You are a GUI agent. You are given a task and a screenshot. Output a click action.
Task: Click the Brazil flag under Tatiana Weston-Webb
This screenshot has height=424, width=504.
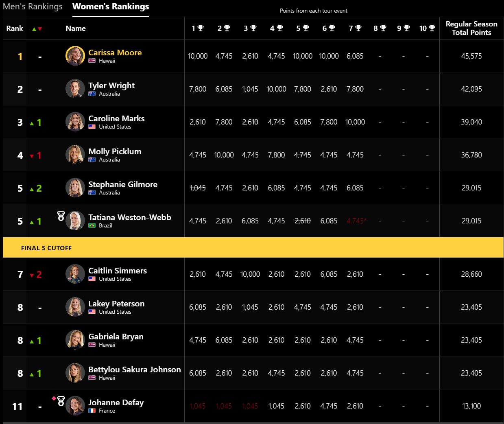[92, 225]
